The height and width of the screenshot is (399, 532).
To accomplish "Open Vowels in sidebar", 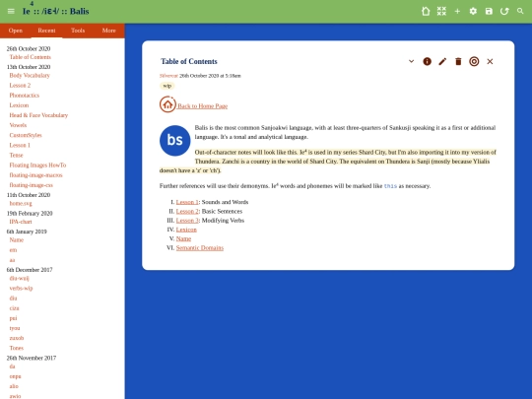I will point(18,125).
